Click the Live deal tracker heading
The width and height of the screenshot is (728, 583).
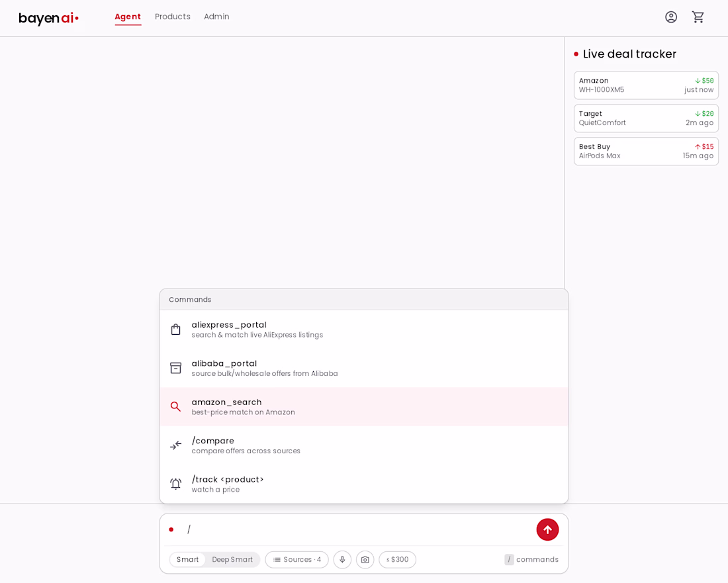[629, 54]
